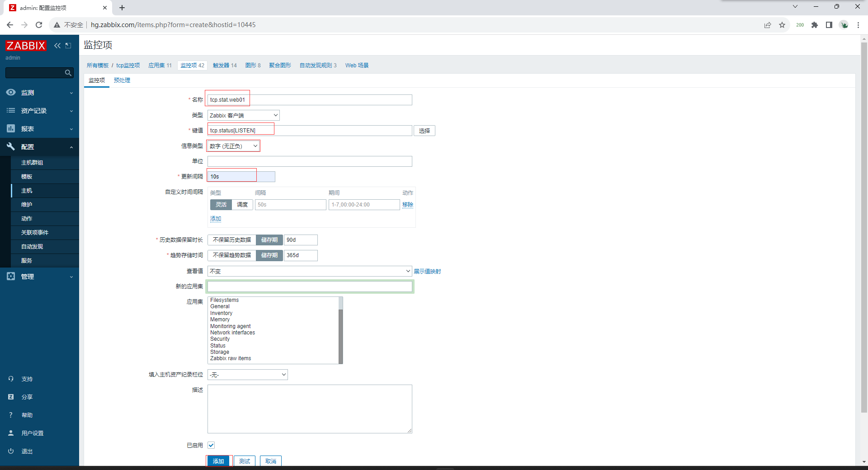This screenshot has width=868, height=470.
Task: Click the wrench icon beside 配置
Action: (x=11, y=146)
